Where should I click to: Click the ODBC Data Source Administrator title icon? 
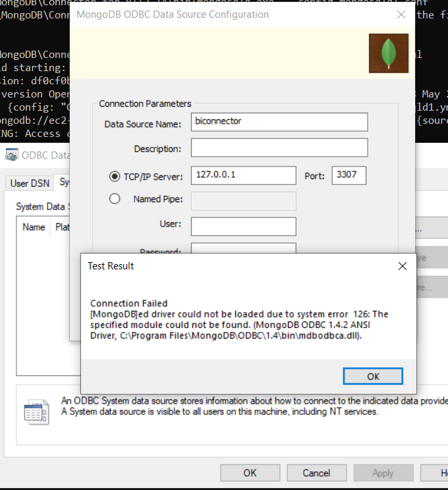pyautogui.click(x=11, y=155)
